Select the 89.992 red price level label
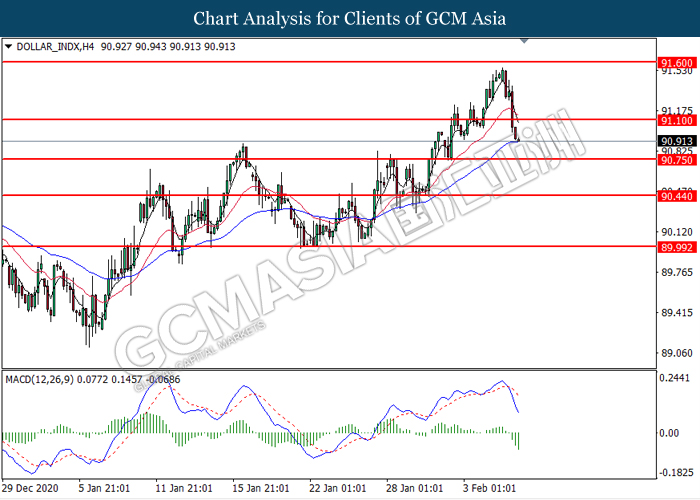Screen dimensions: 700x500 click(677, 247)
